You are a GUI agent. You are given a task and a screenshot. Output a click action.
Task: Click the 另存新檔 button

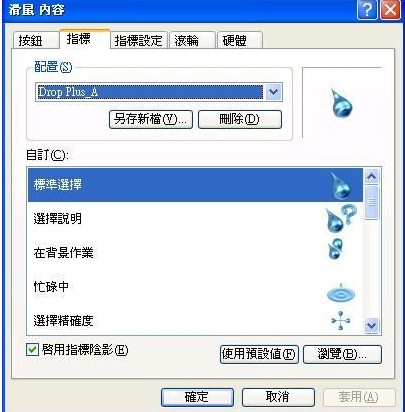click(151, 119)
